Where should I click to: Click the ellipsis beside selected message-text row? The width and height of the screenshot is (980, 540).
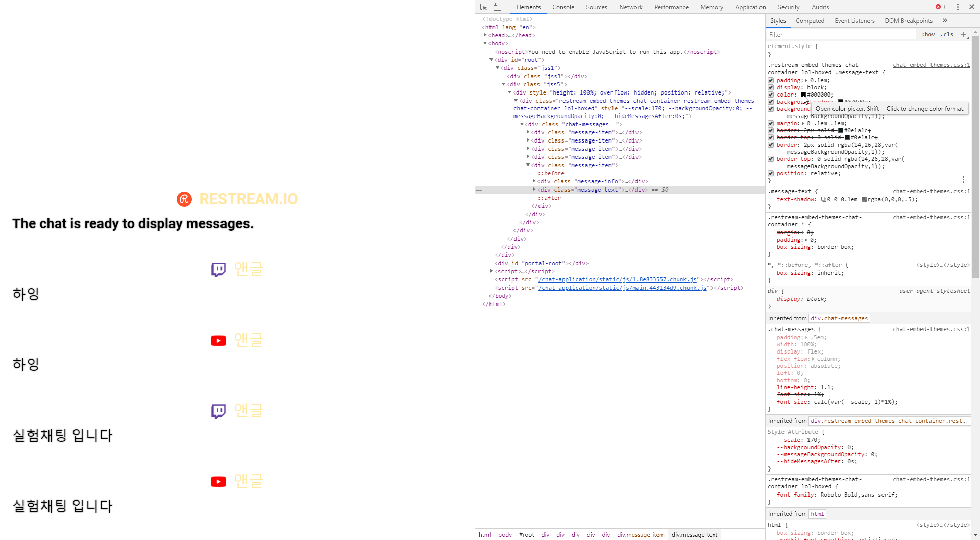click(479, 190)
